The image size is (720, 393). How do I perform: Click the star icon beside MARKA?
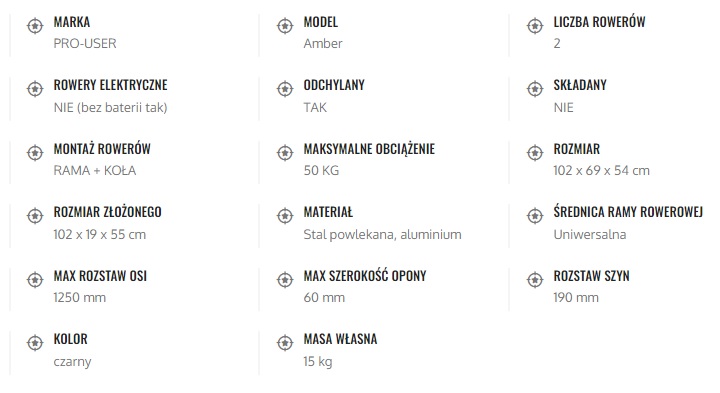coord(35,26)
